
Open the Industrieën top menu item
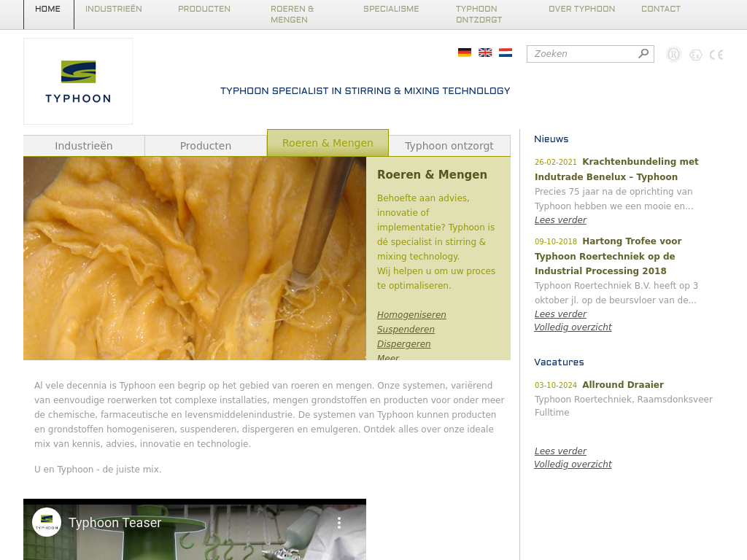coord(114,9)
